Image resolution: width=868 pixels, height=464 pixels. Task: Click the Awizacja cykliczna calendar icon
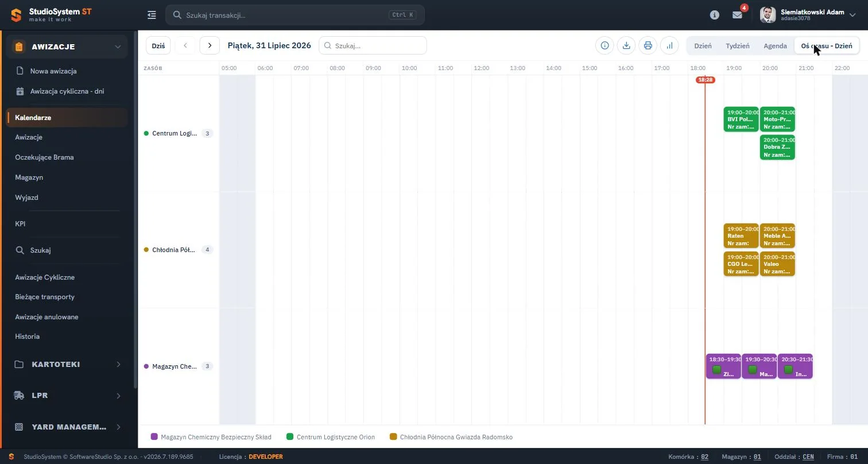(20, 91)
